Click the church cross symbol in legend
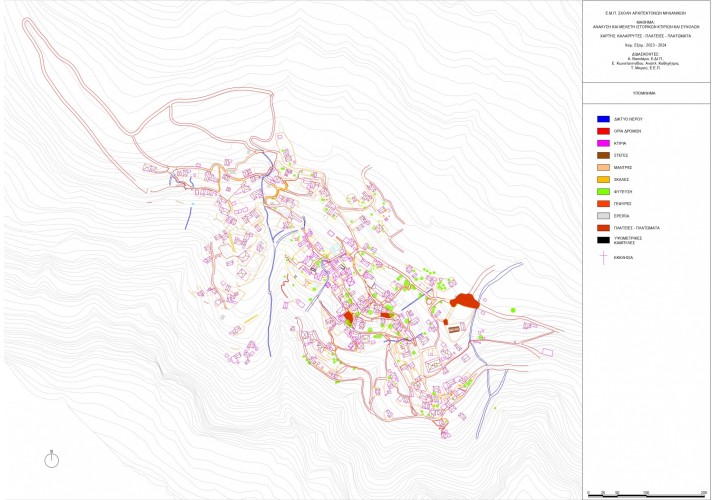715x500 pixels. tap(603, 258)
